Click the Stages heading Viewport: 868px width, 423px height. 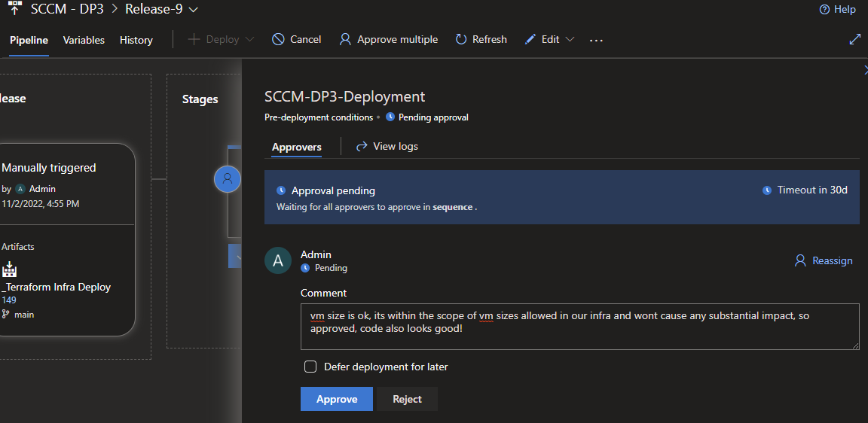click(x=200, y=99)
